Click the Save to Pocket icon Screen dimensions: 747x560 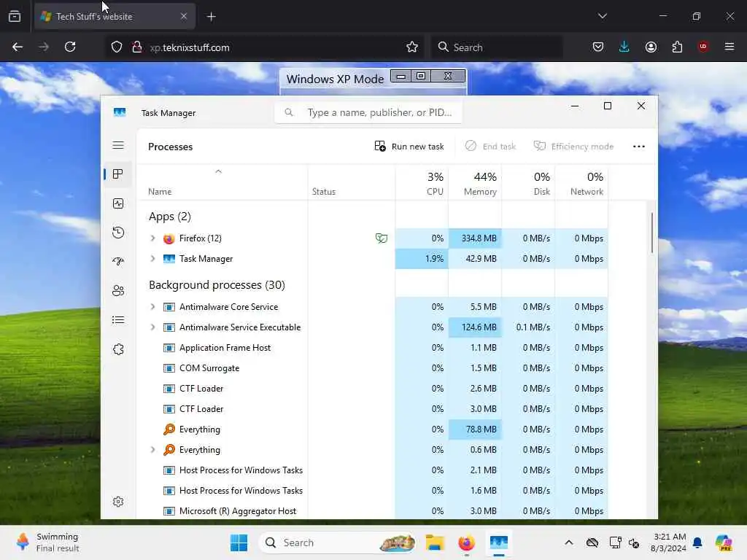click(x=598, y=47)
